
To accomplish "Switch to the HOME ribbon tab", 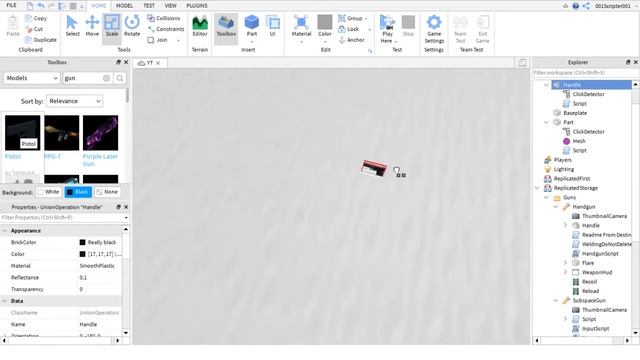I will tap(98, 6).
